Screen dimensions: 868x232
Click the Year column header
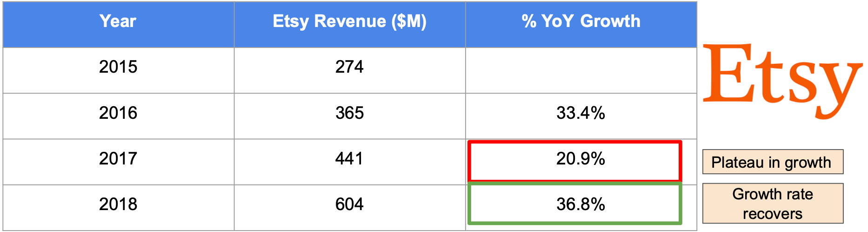(118, 24)
